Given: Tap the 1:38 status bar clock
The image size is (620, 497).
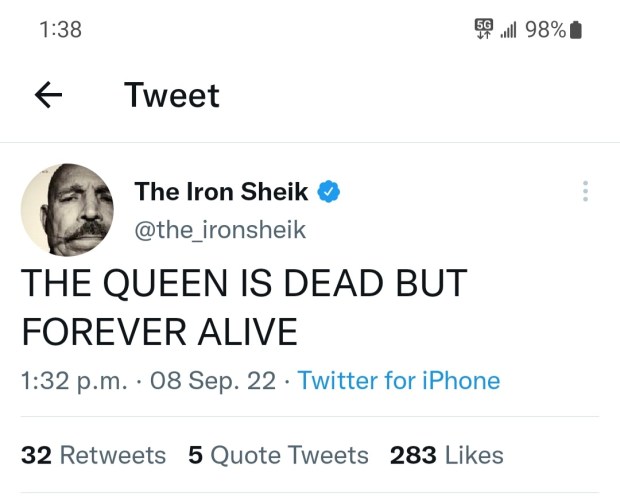Looking at the screenshot, I should click(x=61, y=30).
